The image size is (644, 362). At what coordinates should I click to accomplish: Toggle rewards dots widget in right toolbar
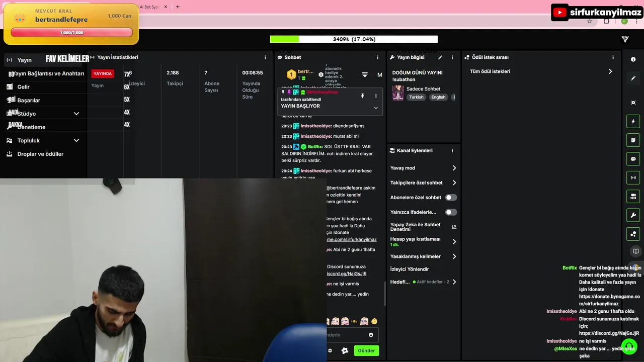pyautogui.click(x=633, y=234)
